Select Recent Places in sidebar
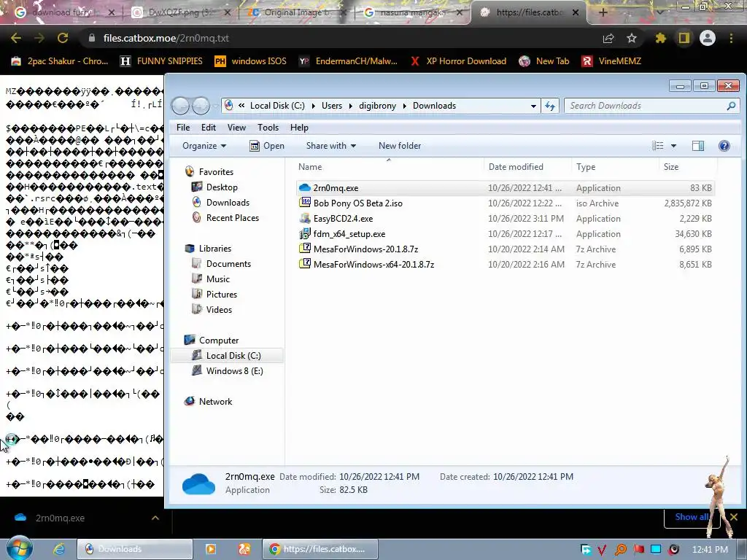 tap(232, 217)
